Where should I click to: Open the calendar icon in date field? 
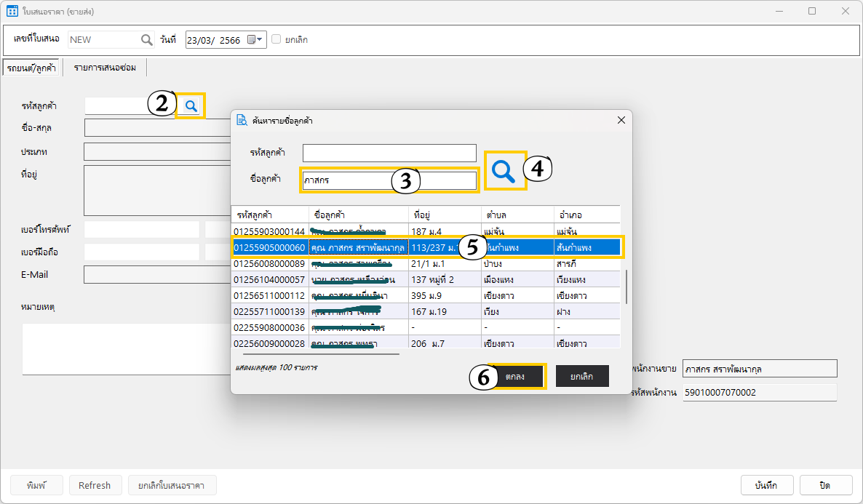click(x=251, y=40)
